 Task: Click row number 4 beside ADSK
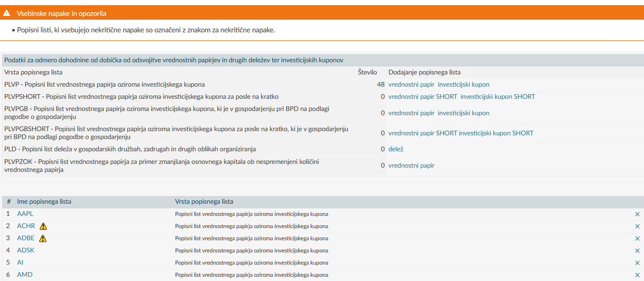point(8,250)
